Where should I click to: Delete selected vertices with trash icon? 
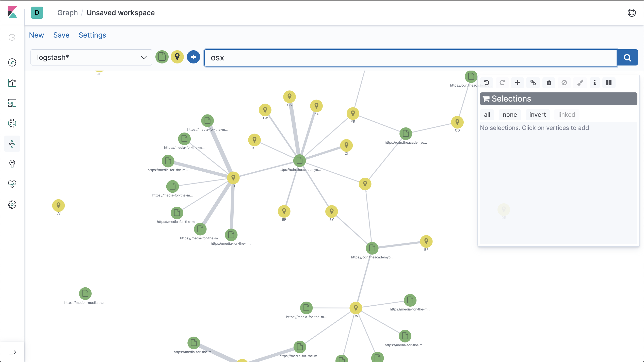[549, 83]
